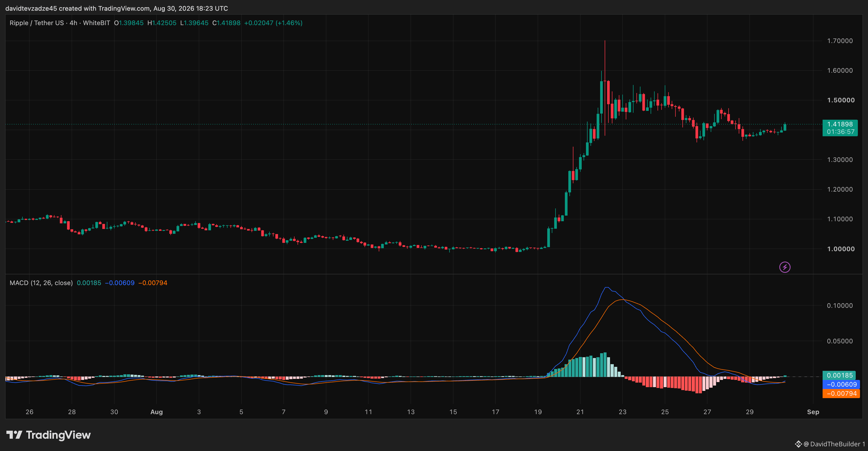Click the orange signal value −0.00794 in legend
The width and height of the screenshot is (868, 451).
click(153, 283)
